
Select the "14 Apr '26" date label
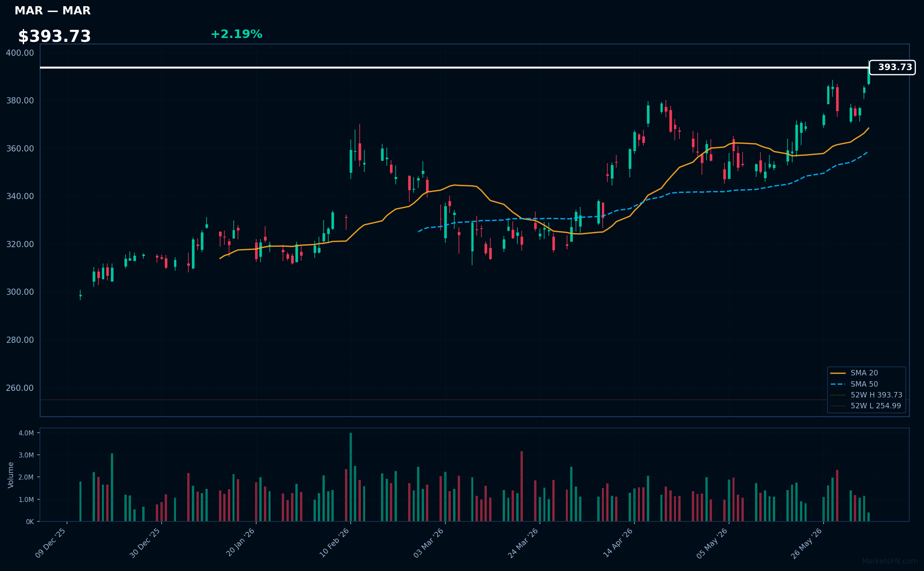(x=618, y=543)
